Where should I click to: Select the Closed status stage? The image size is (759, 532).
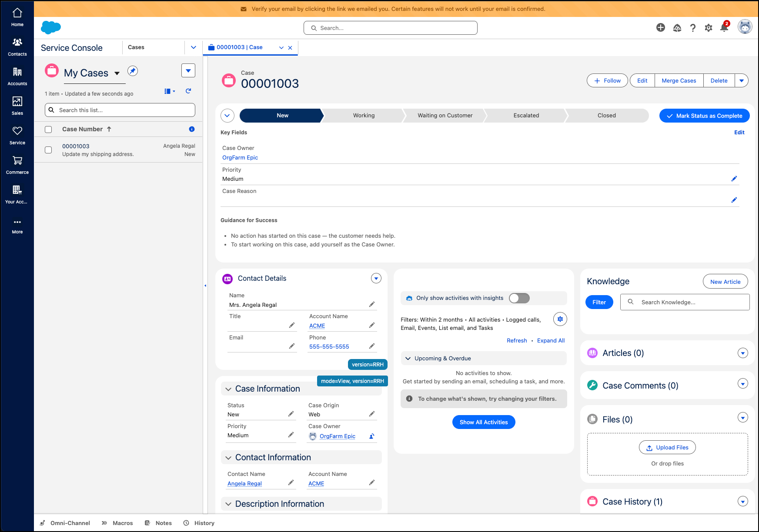tap(607, 116)
